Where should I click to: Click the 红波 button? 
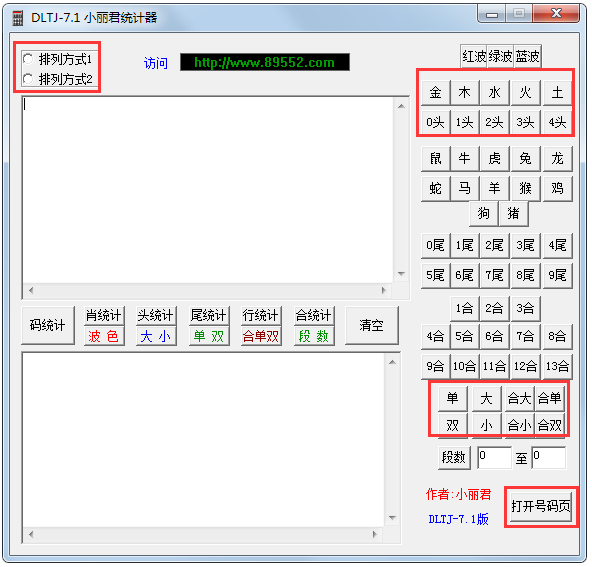pos(474,57)
